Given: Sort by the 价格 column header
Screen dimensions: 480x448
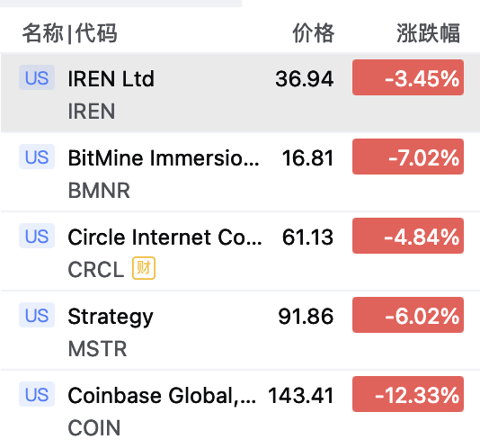Looking at the screenshot, I should click(x=313, y=32).
